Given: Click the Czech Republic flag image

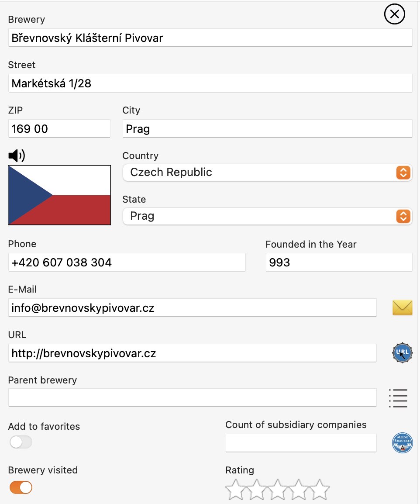Looking at the screenshot, I should pyautogui.click(x=59, y=195).
